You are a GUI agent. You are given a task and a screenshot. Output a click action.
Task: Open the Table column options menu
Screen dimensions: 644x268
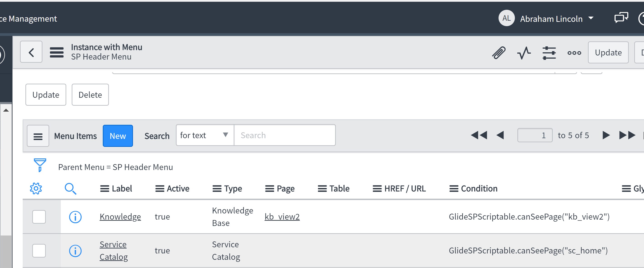(322, 189)
